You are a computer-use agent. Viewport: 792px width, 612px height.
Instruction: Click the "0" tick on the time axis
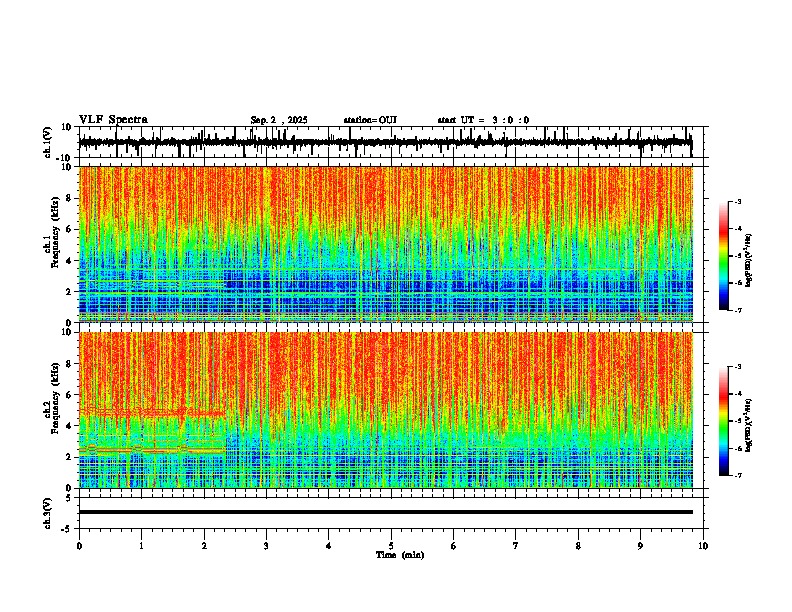79,546
